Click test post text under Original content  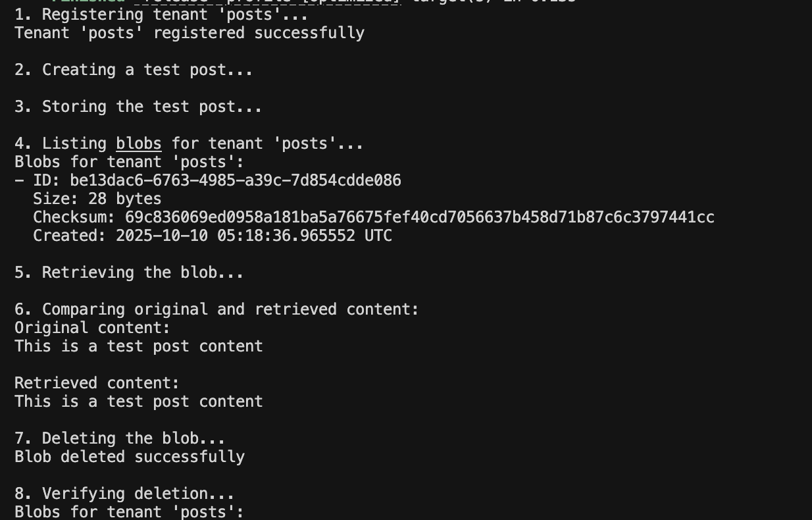(138, 346)
